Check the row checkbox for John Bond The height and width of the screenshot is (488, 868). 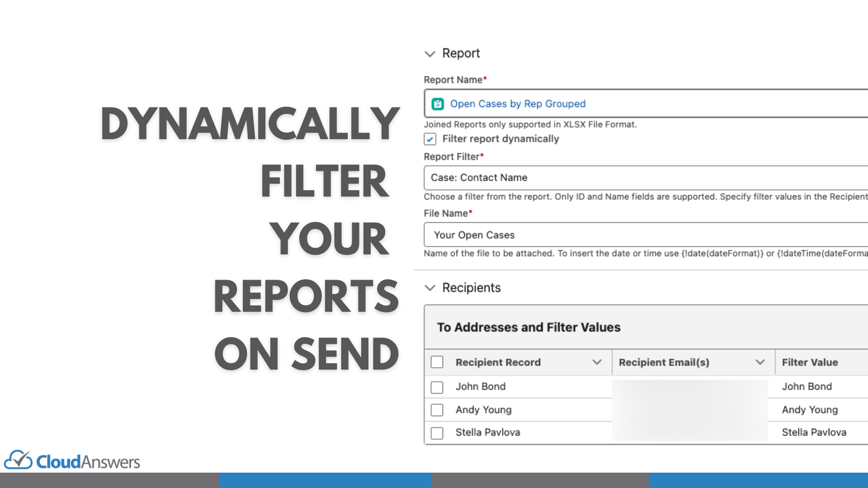point(437,387)
